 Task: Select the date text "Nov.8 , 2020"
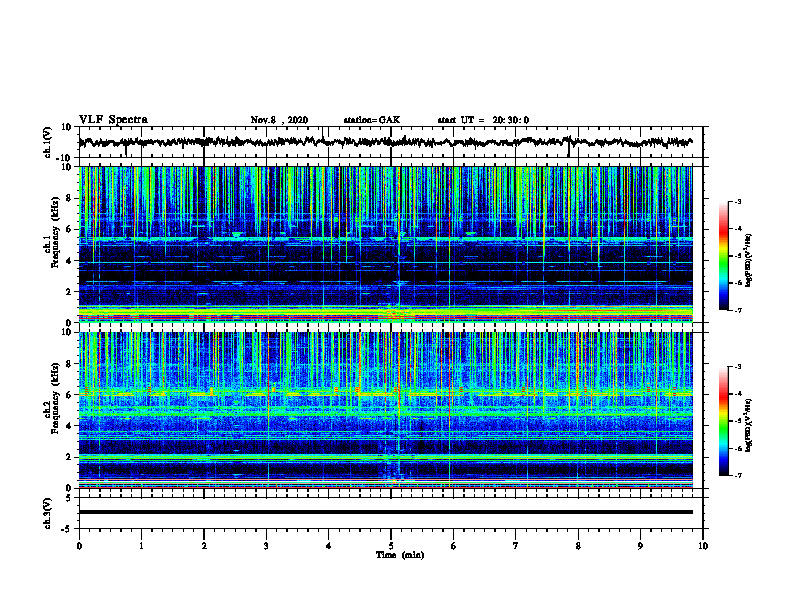click(x=279, y=120)
